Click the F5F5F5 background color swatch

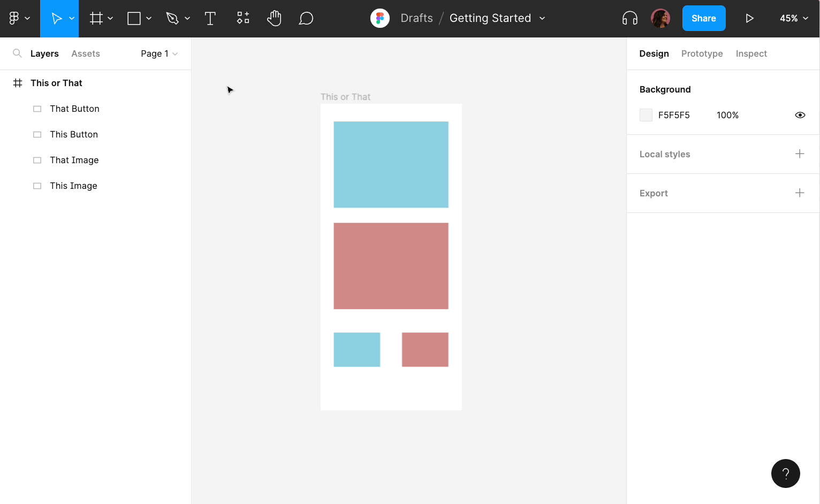pyautogui.click(x=646, y=115)
